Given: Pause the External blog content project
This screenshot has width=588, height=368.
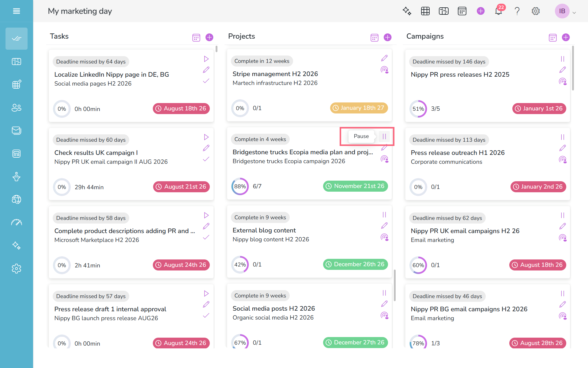Looking at the screenshot, I should (x=384, y=215).
